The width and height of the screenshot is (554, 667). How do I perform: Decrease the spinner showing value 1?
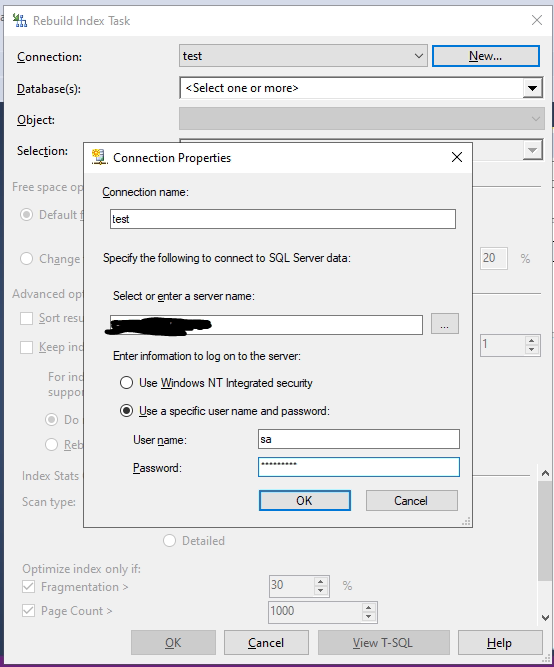[x=531, y=350]
